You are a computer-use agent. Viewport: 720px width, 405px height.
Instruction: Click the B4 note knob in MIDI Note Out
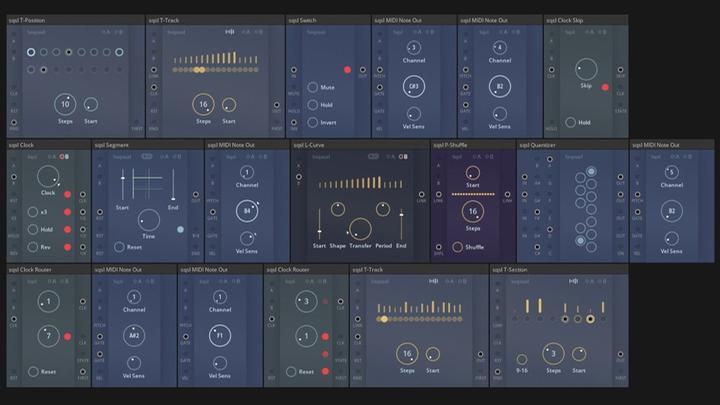[247, 211]
